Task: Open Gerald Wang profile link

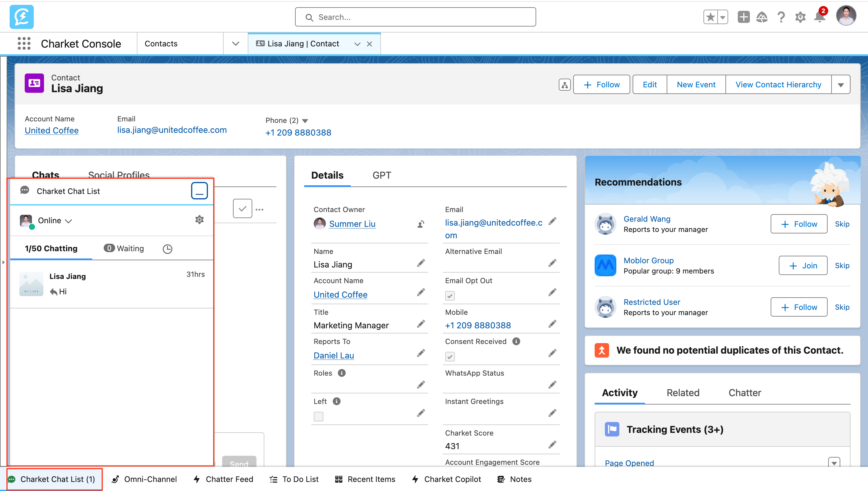Action: click(647, 219)
